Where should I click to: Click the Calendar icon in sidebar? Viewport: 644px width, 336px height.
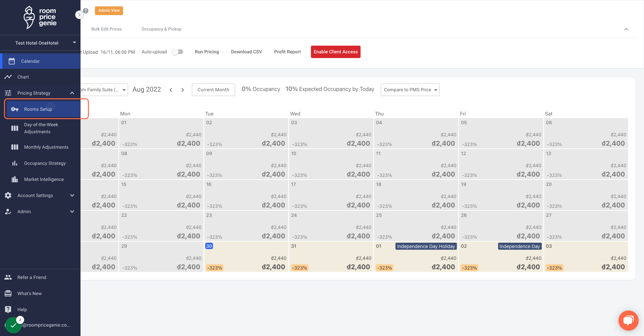tap(12, 61)
